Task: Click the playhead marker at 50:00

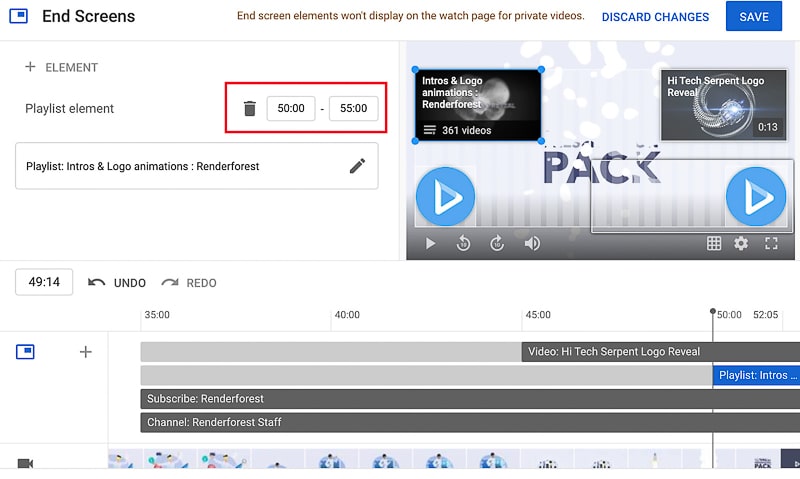Action: click(713, 311)
